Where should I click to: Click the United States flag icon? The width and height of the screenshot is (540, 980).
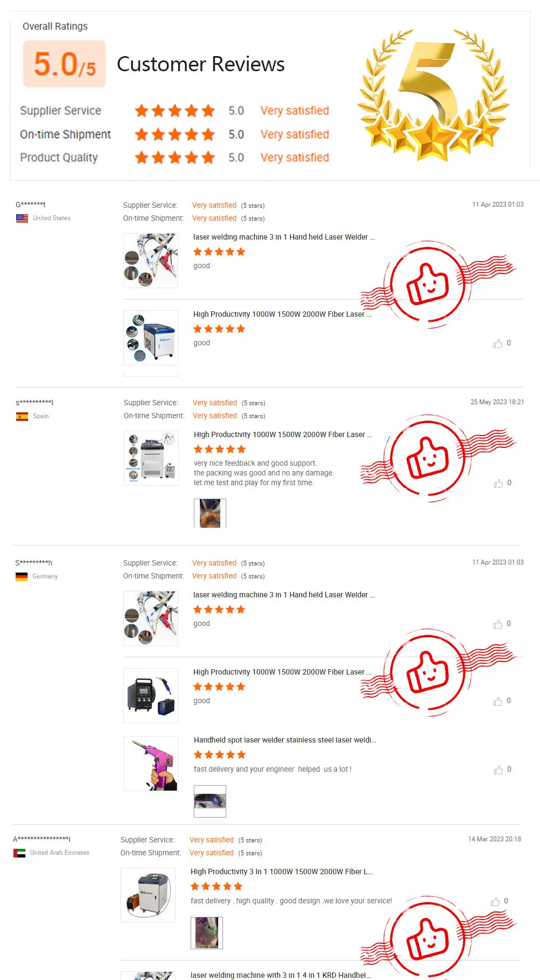point(22,219)
